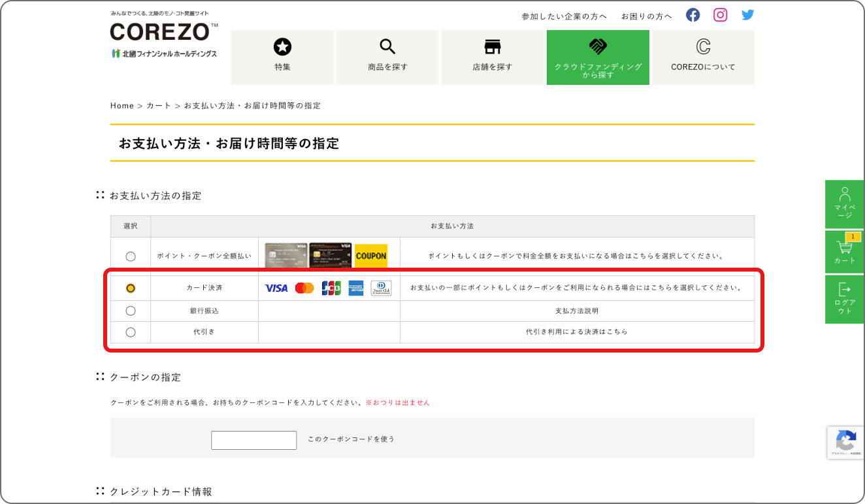Open the Facebook icon in header
The width and height of the screenshot is (865, 504).
[693, 15]
